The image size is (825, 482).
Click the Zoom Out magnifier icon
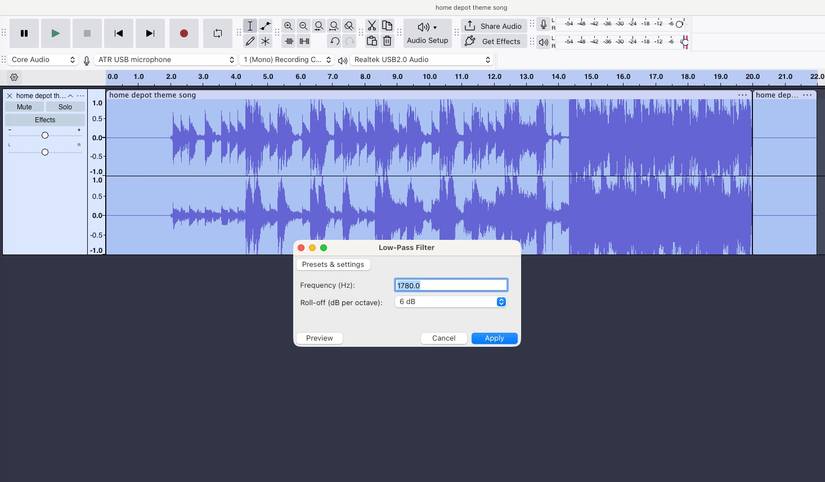pos(304,26)
